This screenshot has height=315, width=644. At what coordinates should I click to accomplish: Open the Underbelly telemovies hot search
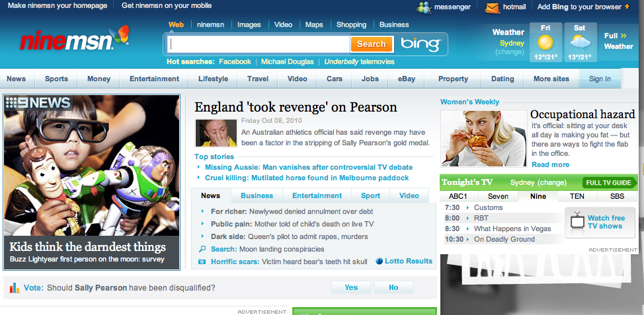[360, 61]
